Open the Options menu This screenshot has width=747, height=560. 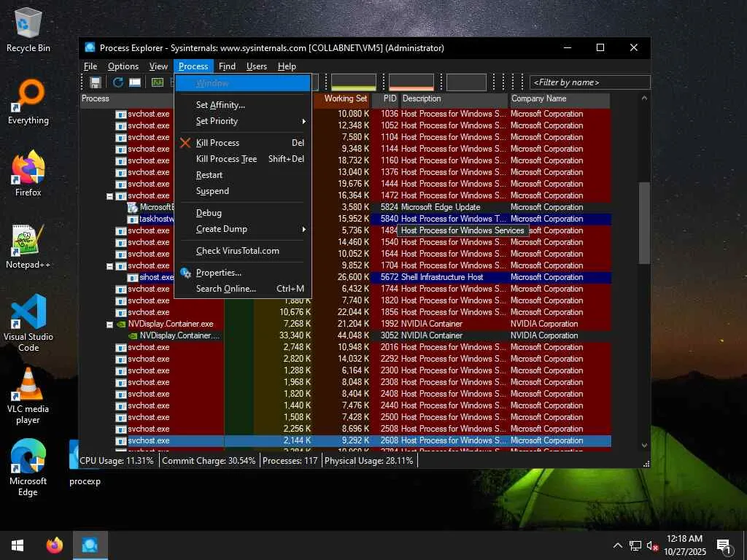pos(123,66)
